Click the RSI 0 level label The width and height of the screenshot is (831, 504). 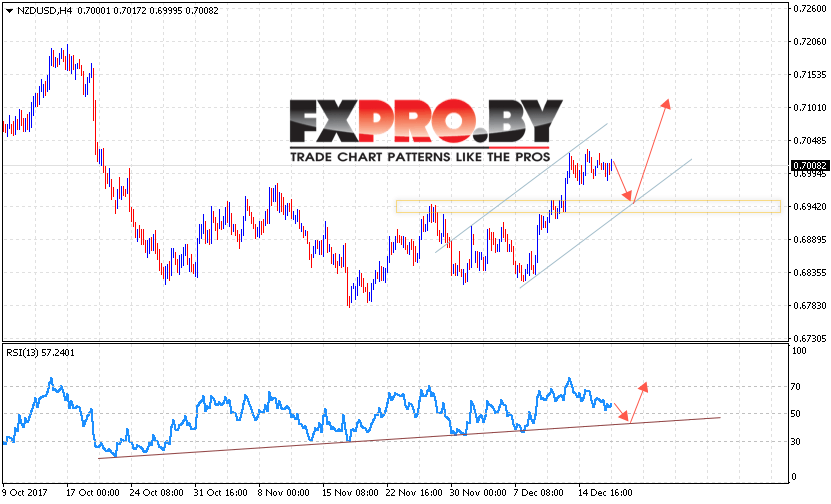[x=793, y=476]
